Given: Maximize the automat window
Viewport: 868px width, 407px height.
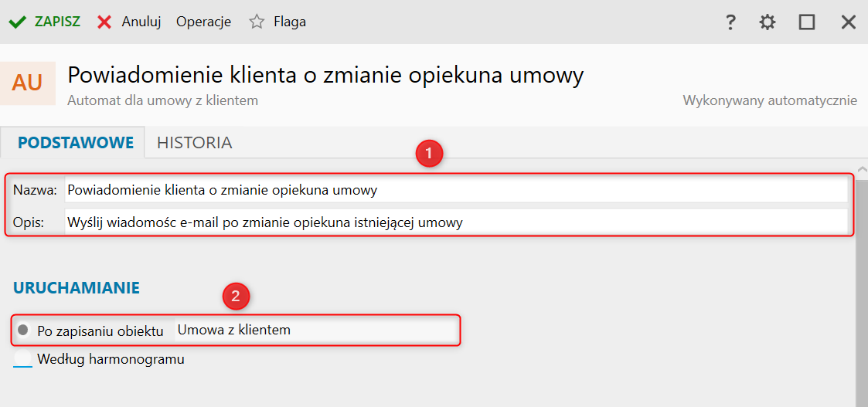Looking at the screenshot, I should 807,22.
